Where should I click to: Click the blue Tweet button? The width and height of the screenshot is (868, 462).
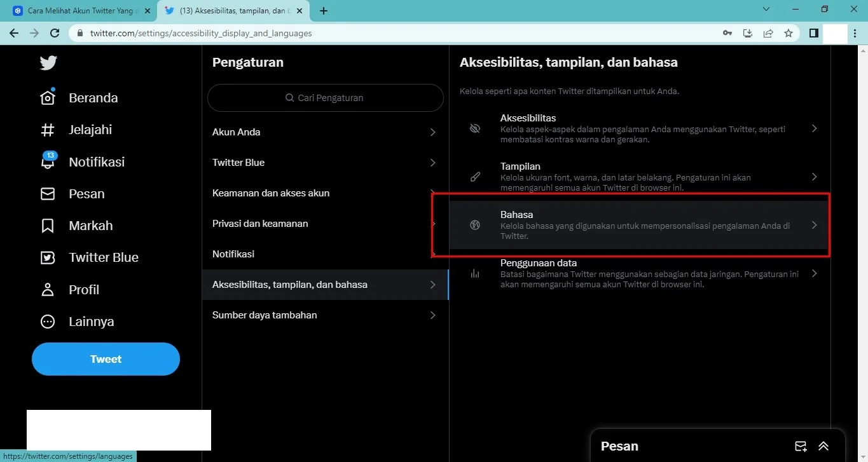point(106,359)
